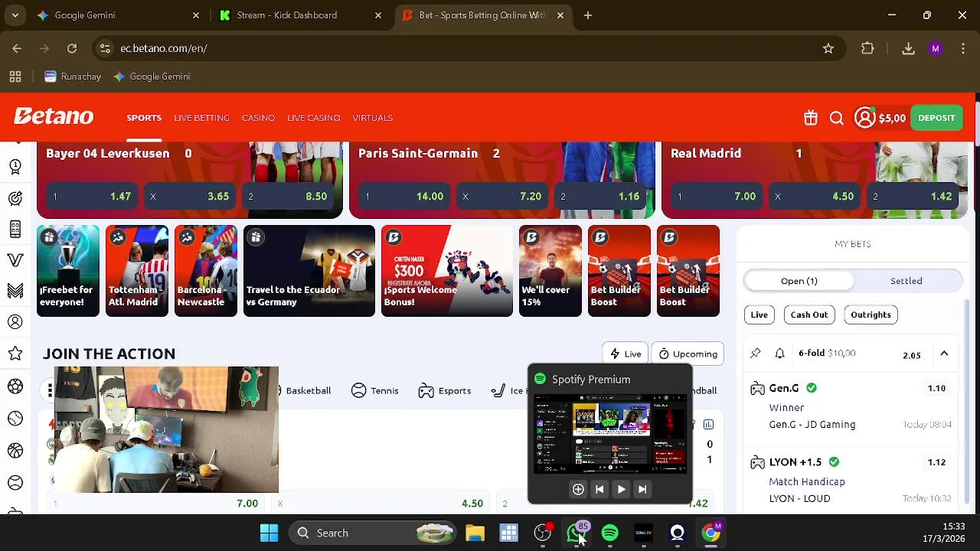Pin the 6-fold bet slip
Viewport: 980px width, 551px height.
[x=756, y=353]
